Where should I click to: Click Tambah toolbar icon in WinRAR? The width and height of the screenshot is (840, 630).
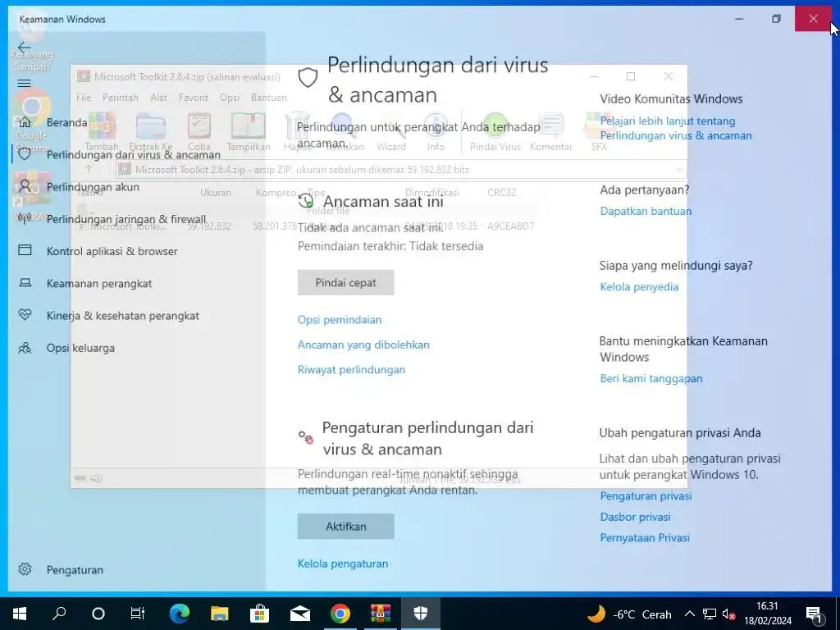click(101, 132)
